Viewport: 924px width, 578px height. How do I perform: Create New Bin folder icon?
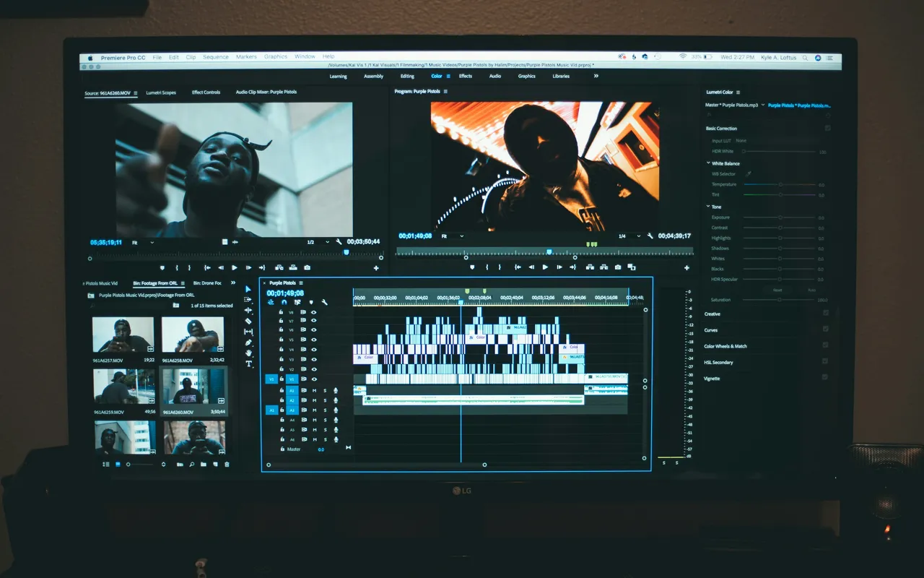(204, 464)
